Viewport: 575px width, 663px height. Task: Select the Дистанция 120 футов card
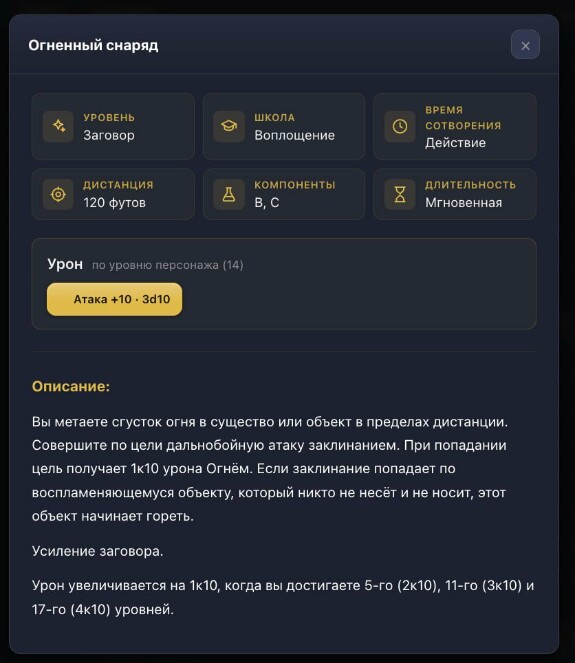click(113, 194)
